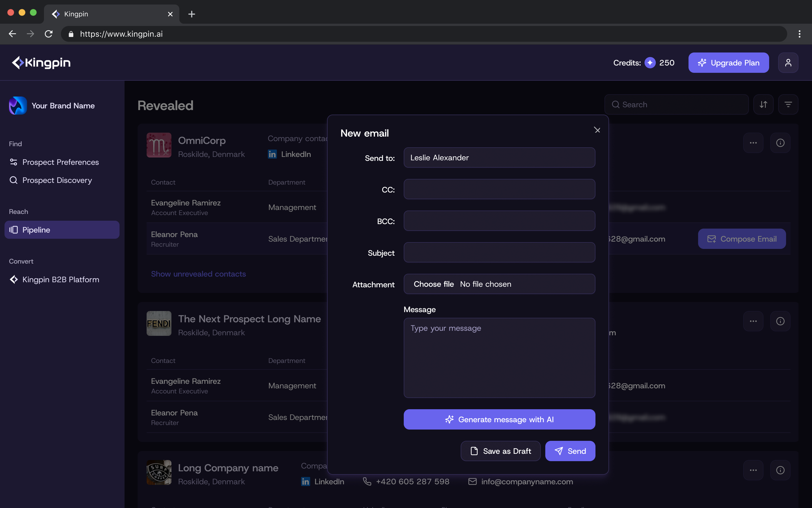
Task: Select the Kingpin browser tab
Action: click(x=111, y=14)
